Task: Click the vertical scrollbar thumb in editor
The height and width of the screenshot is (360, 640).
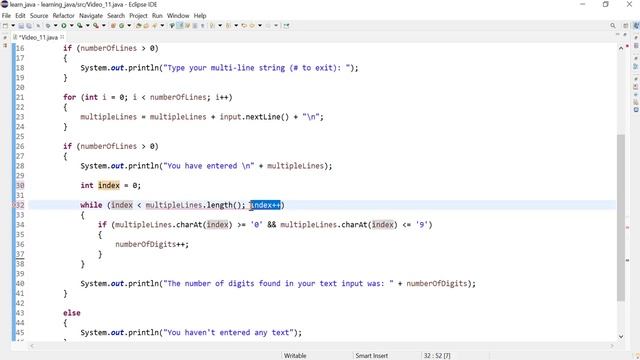Action: (621, 218)
